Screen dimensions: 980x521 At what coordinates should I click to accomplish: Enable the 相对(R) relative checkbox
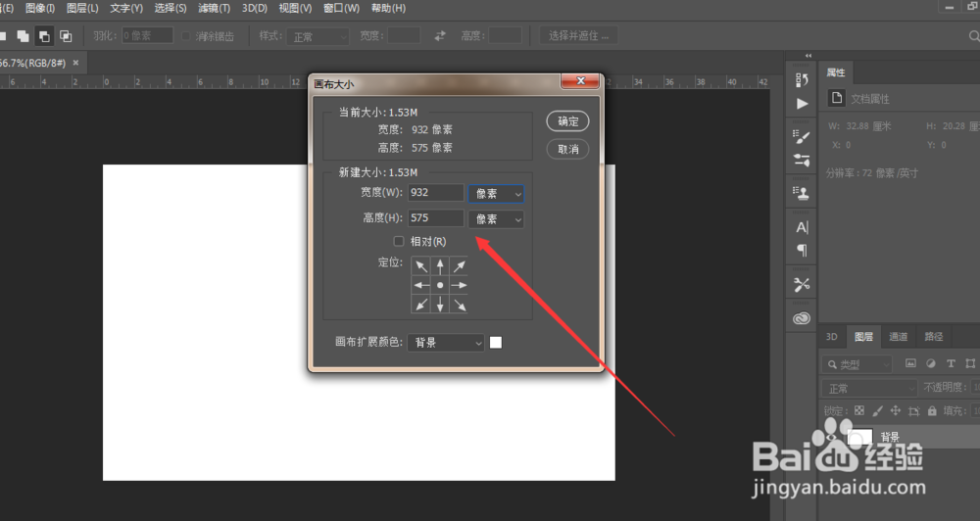(399, 241)
